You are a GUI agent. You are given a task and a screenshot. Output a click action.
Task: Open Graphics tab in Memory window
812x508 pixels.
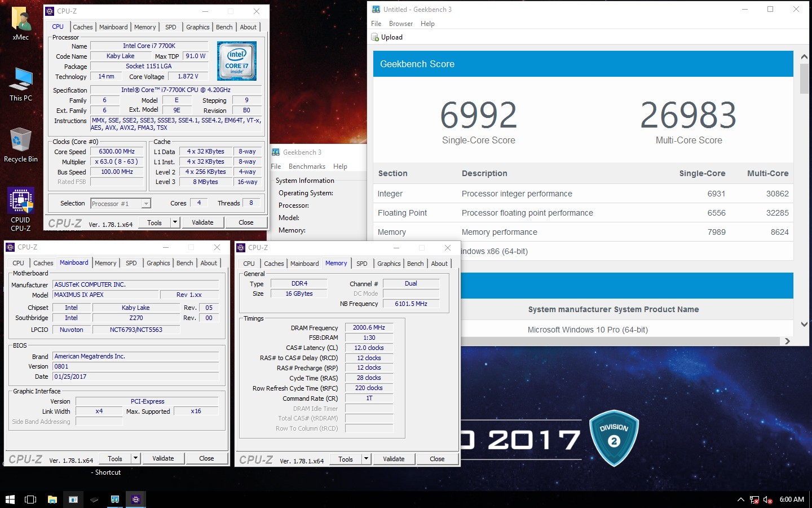pos(389,264)
